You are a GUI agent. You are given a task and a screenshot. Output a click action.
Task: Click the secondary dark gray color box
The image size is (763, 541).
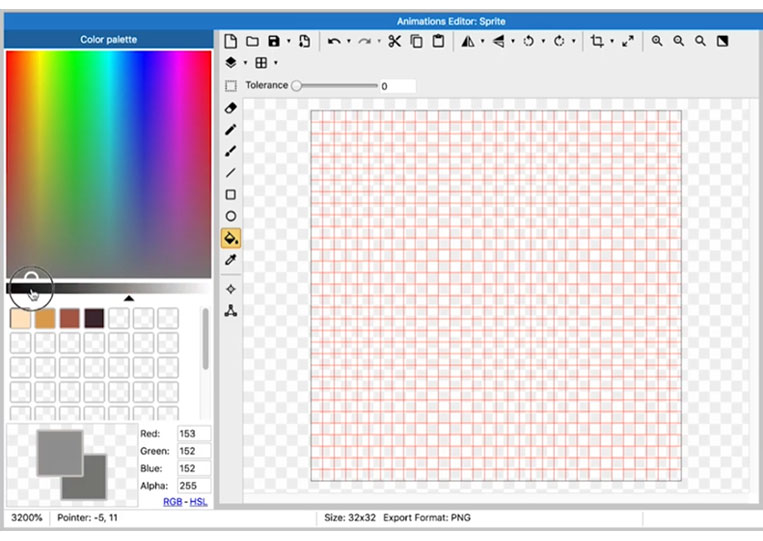click(95, 487)
